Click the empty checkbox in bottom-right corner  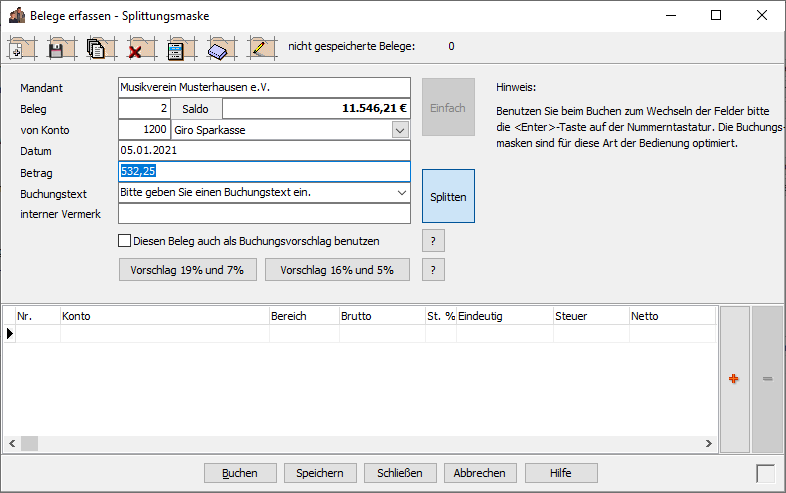(765, 473)
